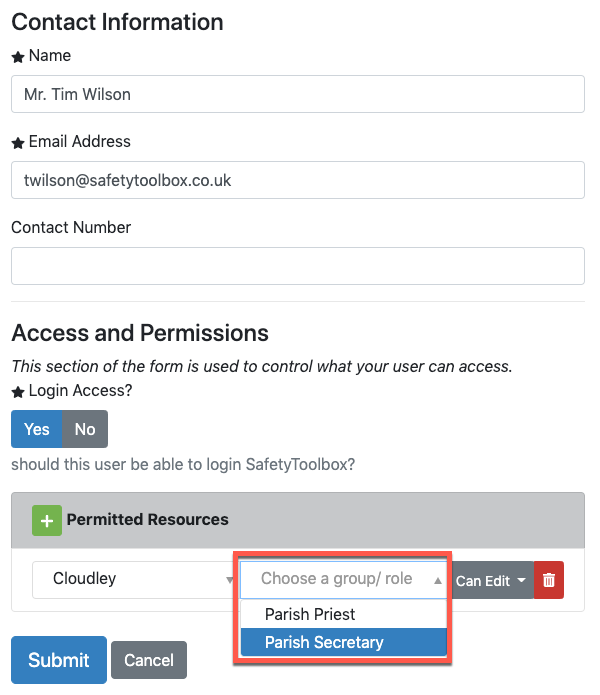Click the green plus Permitted Resources icon
The image size is (600, 695).
coord(46,520)
